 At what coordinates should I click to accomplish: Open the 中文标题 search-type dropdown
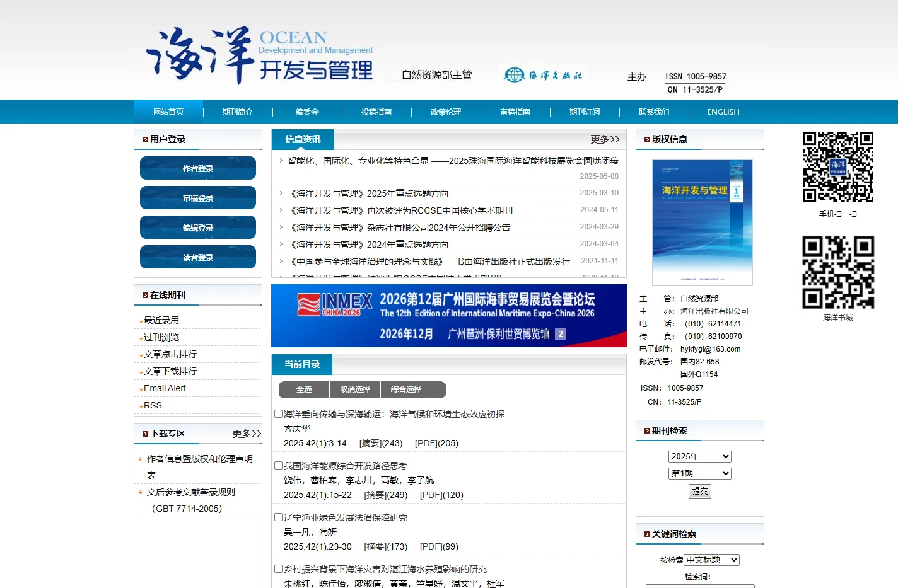point(712,560)
